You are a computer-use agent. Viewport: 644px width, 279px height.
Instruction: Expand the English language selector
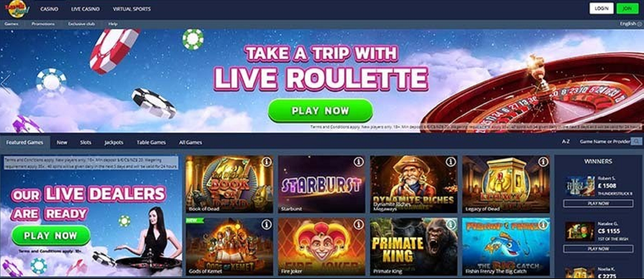(x=631, y=24)
